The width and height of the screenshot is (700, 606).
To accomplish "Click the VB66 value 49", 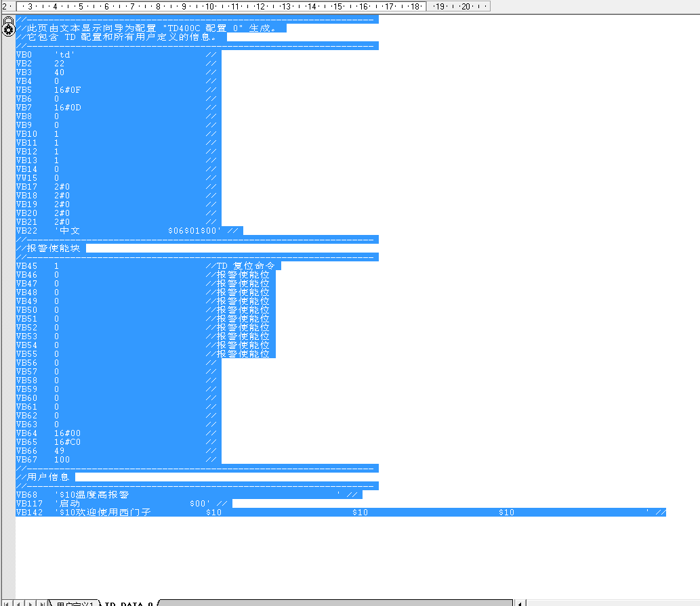I will pyautogui.click(x=60, y=451).
